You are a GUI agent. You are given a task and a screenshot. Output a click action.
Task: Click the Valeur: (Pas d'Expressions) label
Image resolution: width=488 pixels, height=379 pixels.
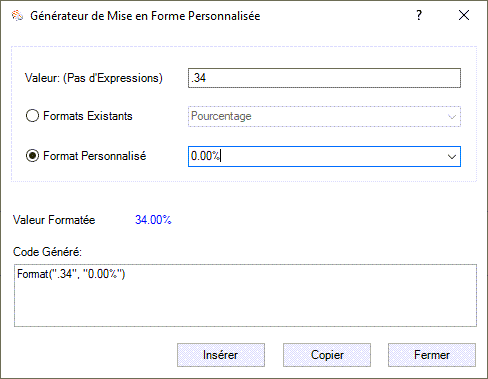click(94, 78)
